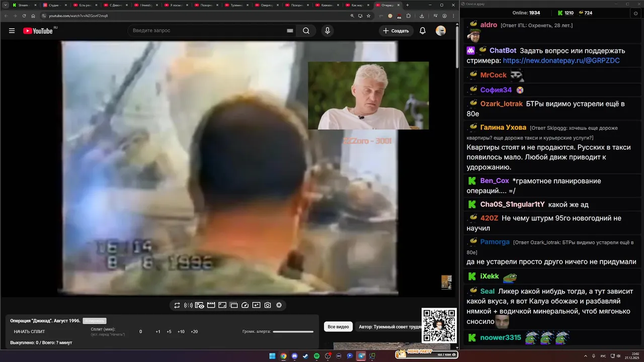Open the YouTube guide hamburger menu

tap(12, 31)
